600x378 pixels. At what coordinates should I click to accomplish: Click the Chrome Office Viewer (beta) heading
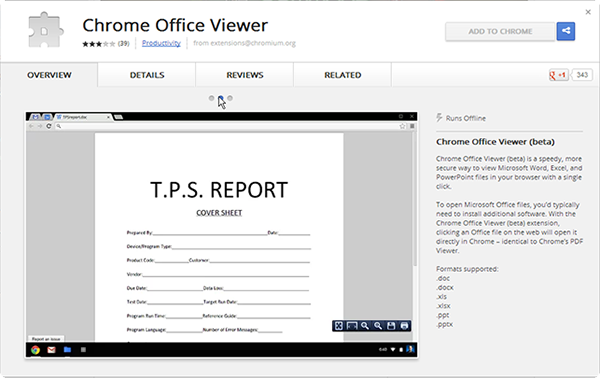pyautogui.click(x=495, y=142)
